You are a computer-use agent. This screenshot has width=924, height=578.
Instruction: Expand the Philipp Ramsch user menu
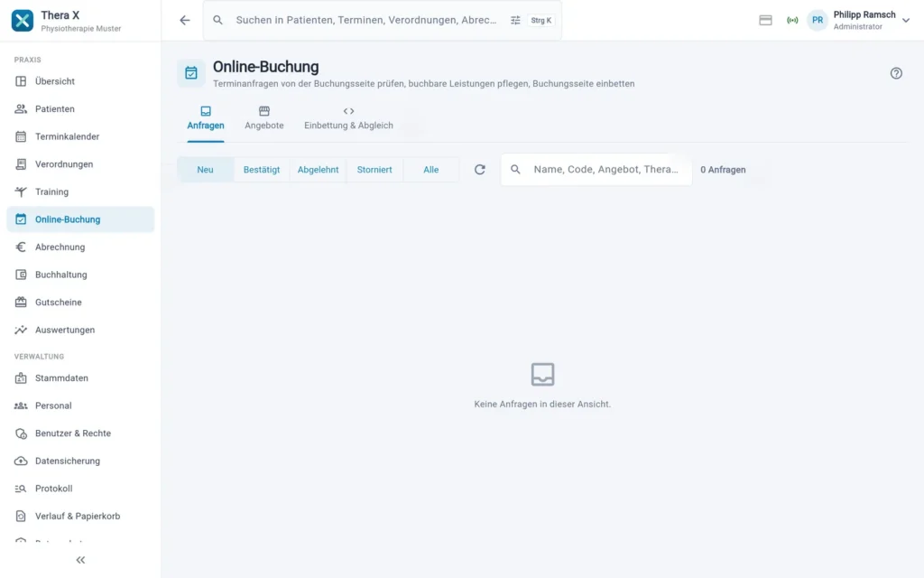(x=906, y=20)
